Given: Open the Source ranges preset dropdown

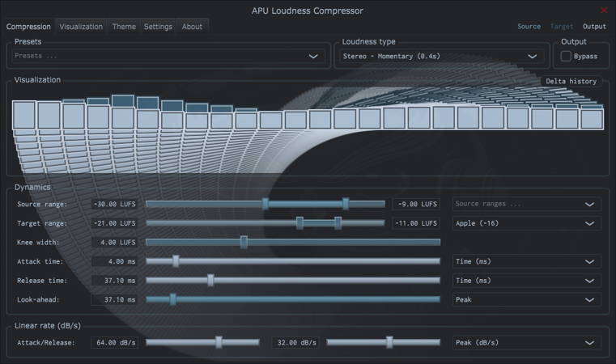Looking at the screenshot, I should tap(526, 204).
